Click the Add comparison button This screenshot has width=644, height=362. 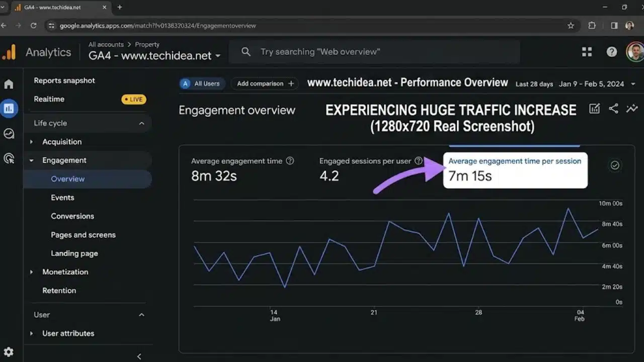coord(265,83)
